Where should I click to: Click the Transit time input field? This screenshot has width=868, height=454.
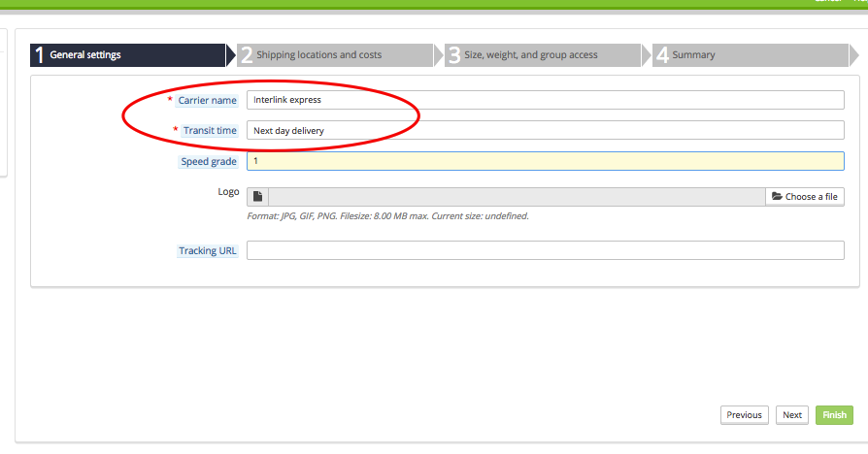(546, 131)
